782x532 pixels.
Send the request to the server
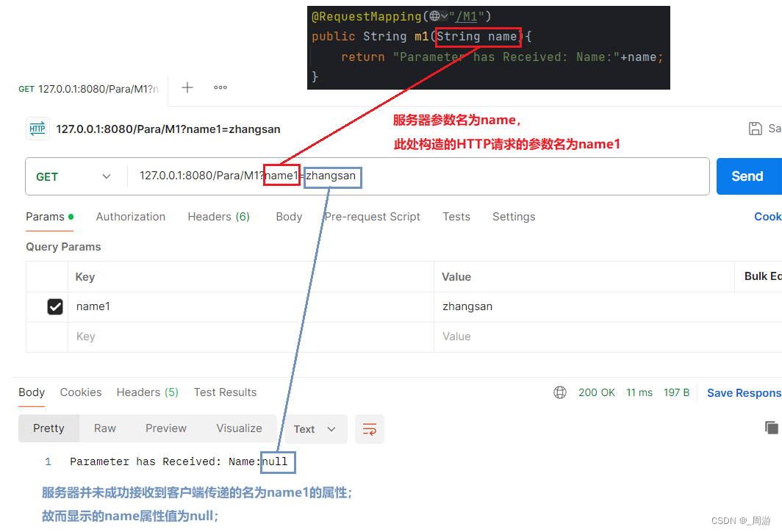(747, 176)
